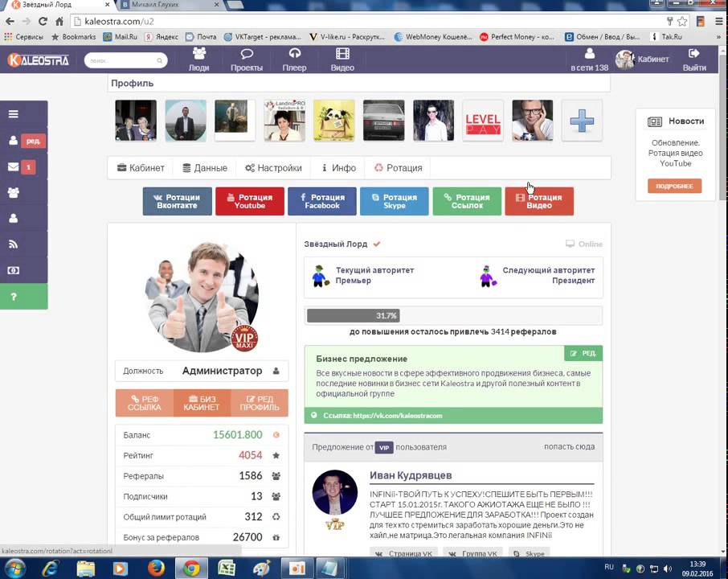The height and width of the screenshot is (579, 728).
Task: Click Иван Кудрявцев's avatar
Action: click(335, 493)
